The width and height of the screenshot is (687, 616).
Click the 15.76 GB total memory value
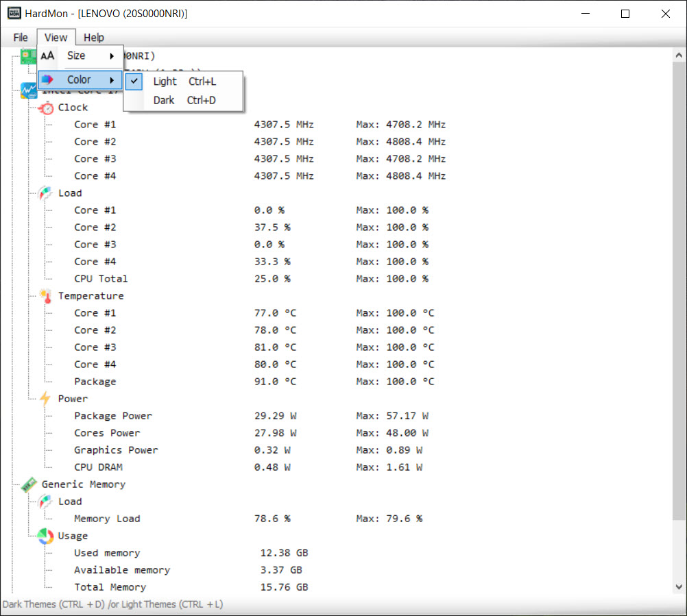tap(285, 587)
